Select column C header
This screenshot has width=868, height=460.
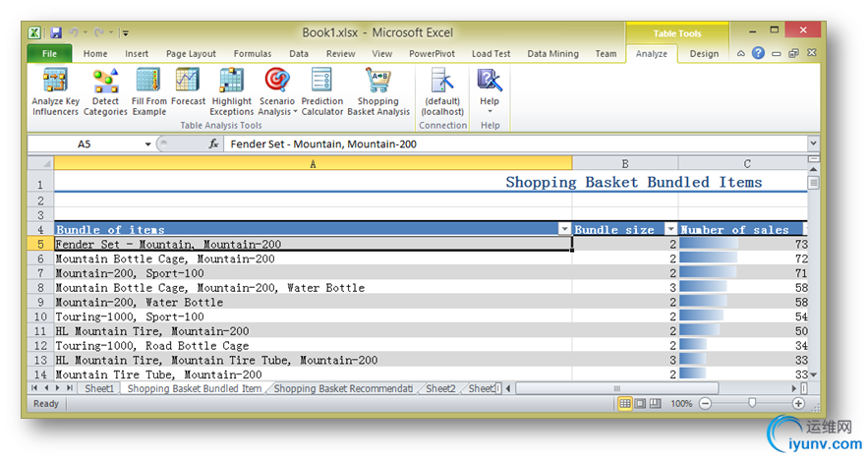[x=743, y=164]
